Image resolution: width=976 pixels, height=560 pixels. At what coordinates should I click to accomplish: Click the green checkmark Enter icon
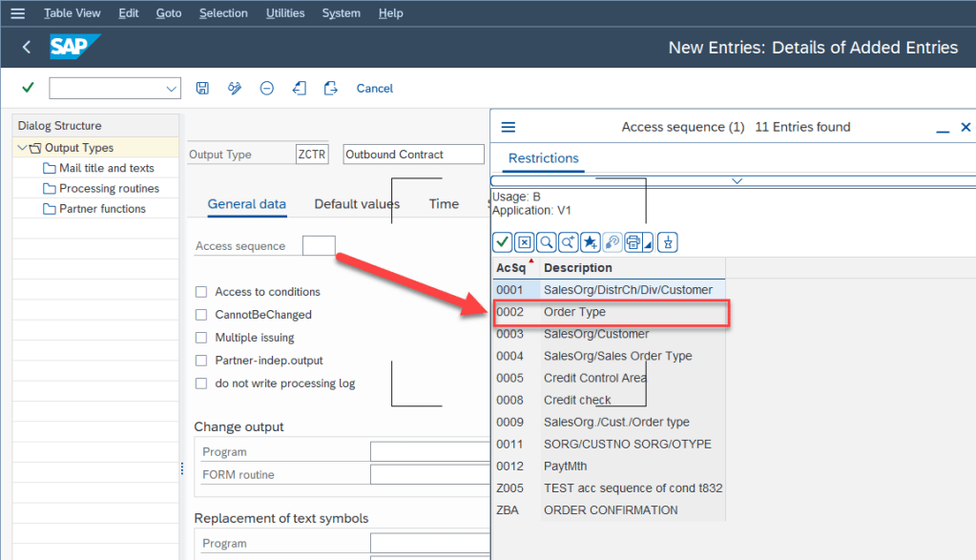pyautogui.click(x=28, y=88)
